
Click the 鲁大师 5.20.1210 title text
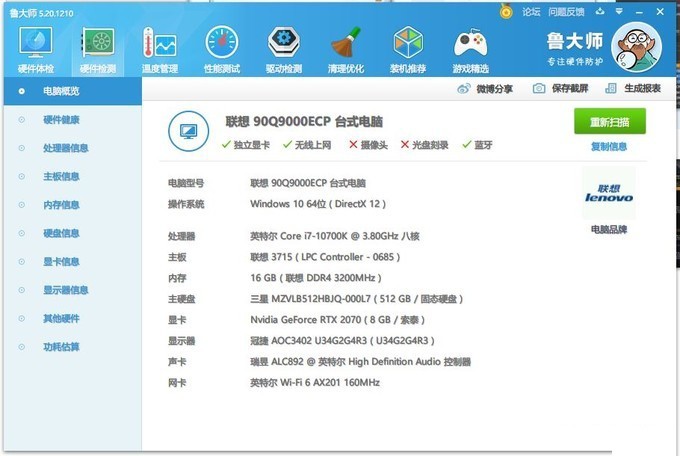[42, 13]
